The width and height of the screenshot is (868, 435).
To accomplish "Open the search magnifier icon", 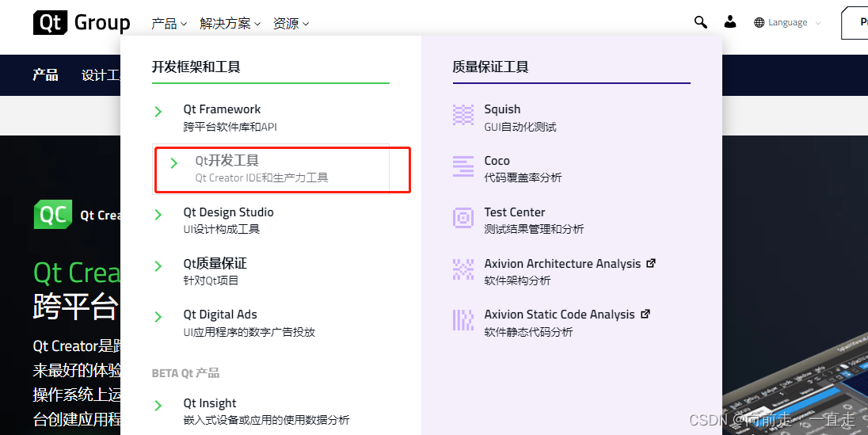I will click(700, 22).
